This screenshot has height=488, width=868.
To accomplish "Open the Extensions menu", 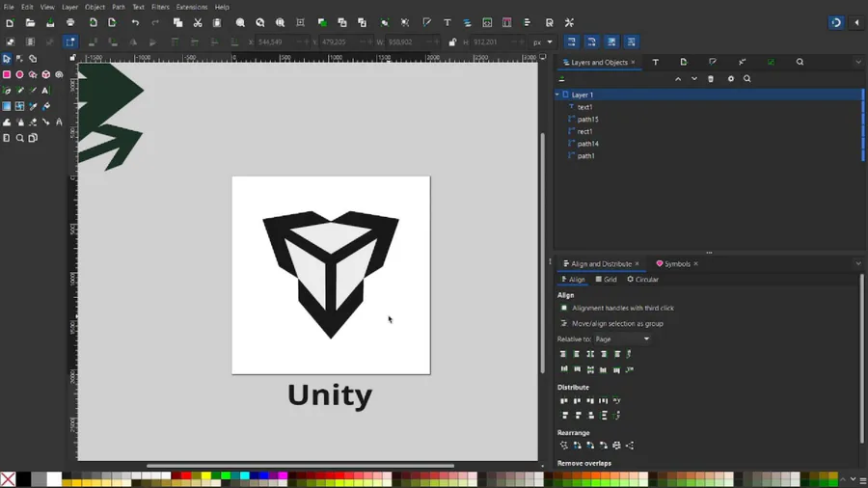I will coord(192,7).
